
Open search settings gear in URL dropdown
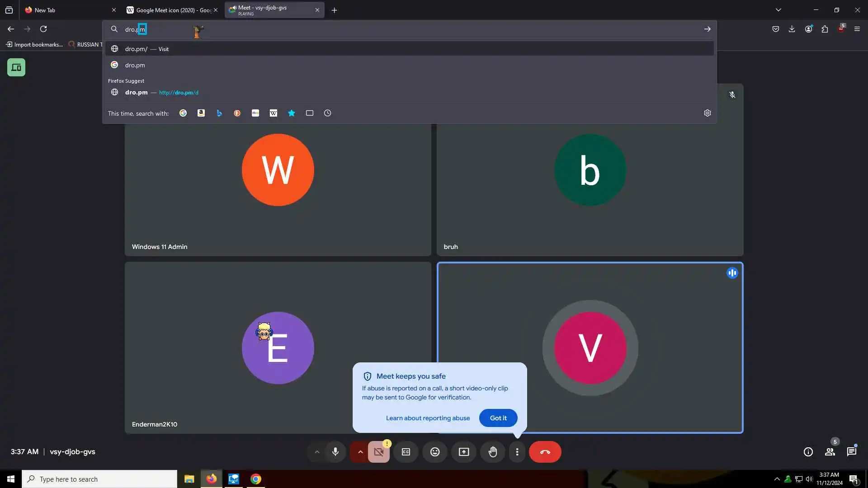coord(708,113)
